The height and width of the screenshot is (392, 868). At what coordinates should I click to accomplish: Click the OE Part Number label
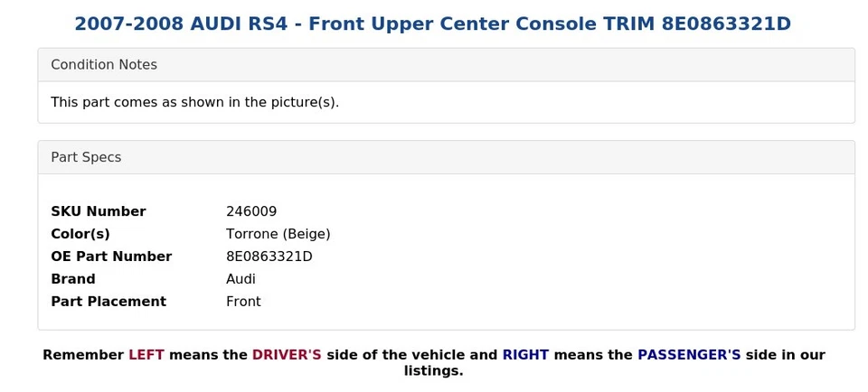[x=111, y=257]
